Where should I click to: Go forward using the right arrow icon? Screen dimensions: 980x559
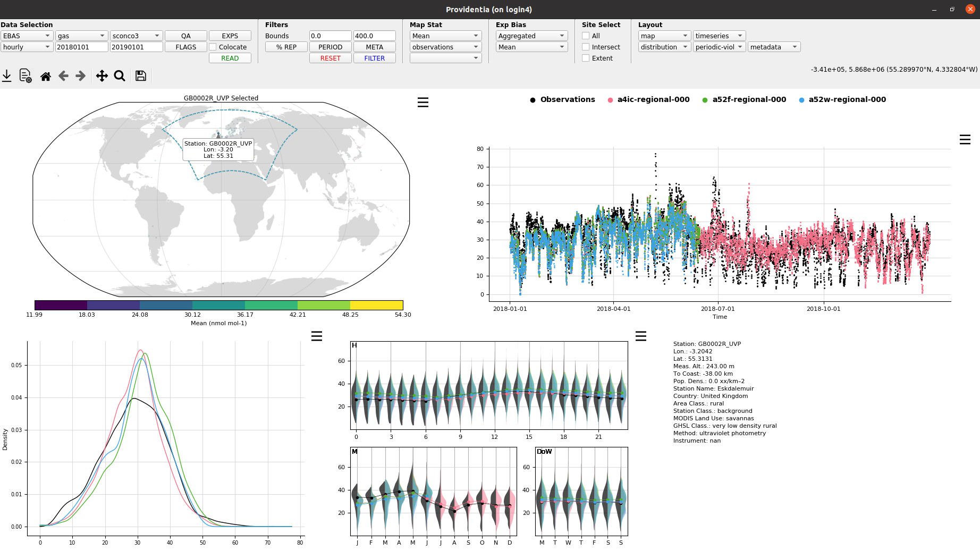coord(81,76)
